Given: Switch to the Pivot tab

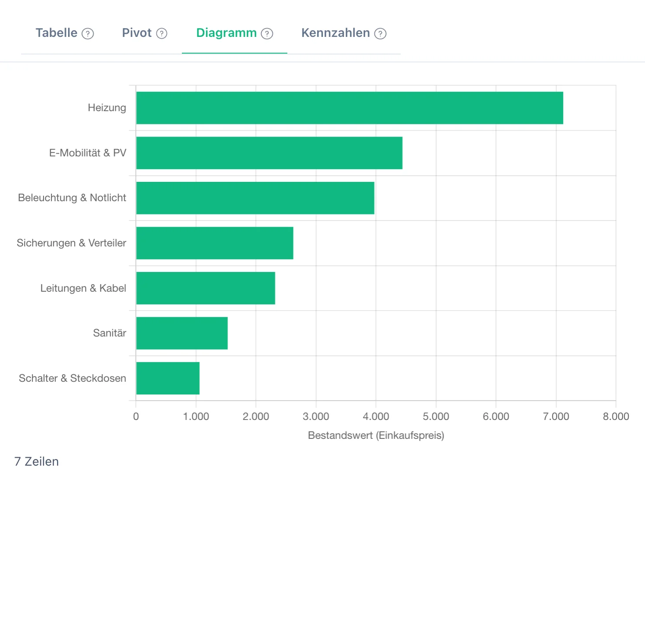Looking at the screenshot, I should (137, 33).
